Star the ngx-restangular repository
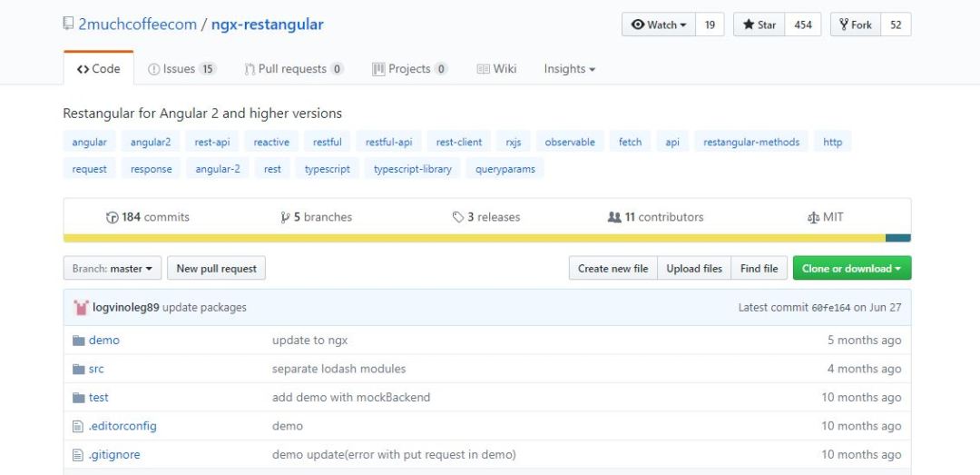The width and height of the screenshot is (980, 475). click(x=759, y=25)
